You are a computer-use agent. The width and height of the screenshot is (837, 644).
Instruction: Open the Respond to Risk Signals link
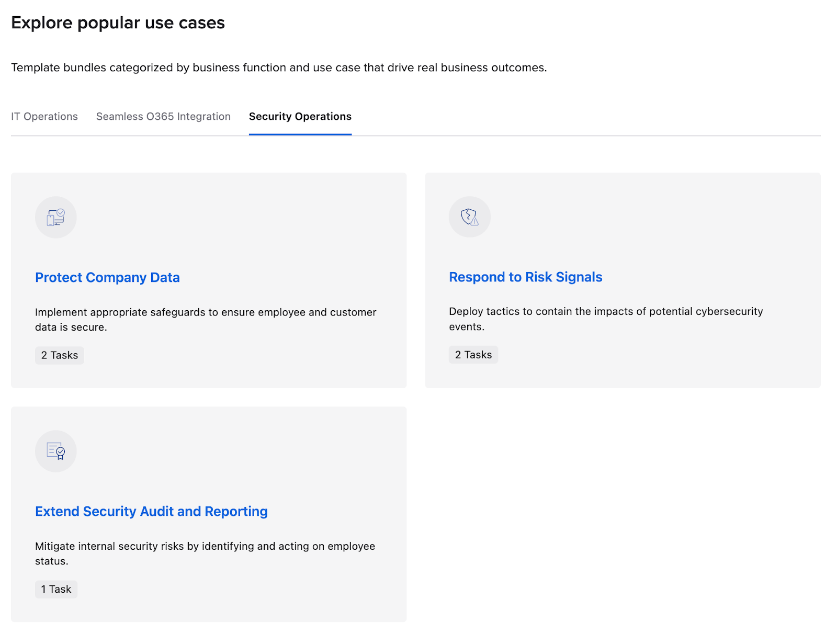pos(525,277)
